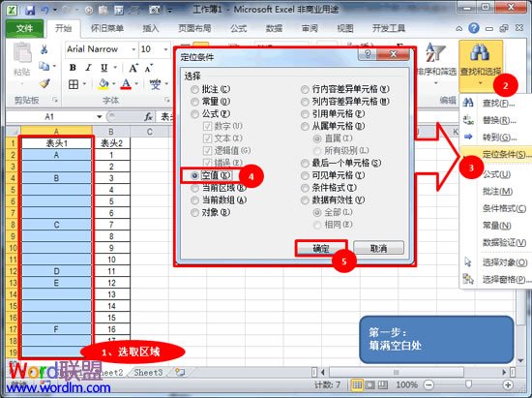Click the zoom slider in the status bar
This screenshot has height=398, width=532.
[x=468, y=384]
